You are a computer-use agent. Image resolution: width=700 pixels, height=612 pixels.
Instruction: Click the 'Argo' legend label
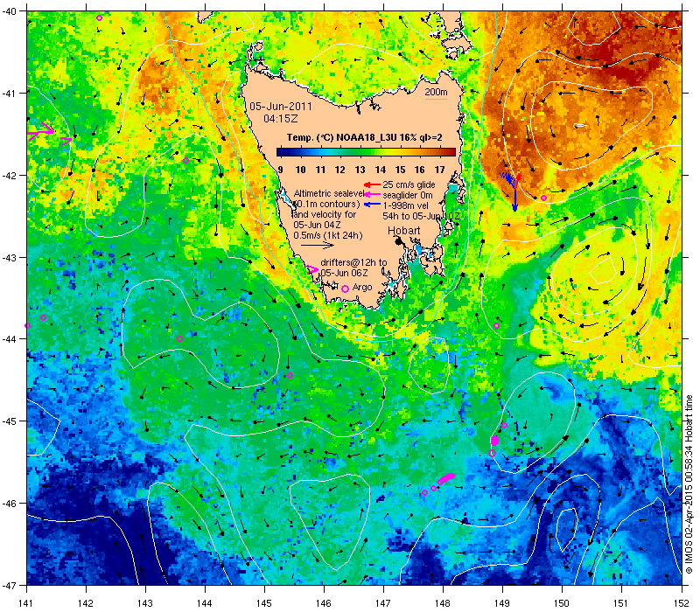click(x=362, y=288)
